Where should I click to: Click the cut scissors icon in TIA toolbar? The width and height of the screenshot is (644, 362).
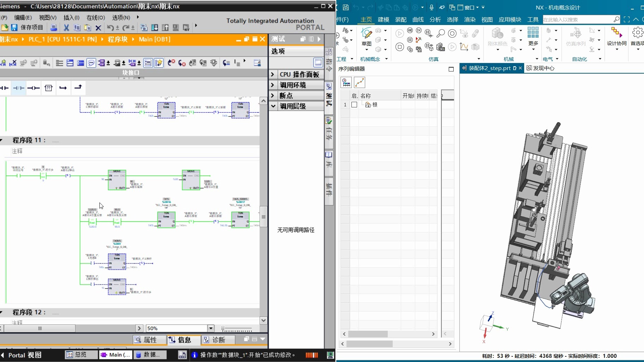tap(66, 27)
